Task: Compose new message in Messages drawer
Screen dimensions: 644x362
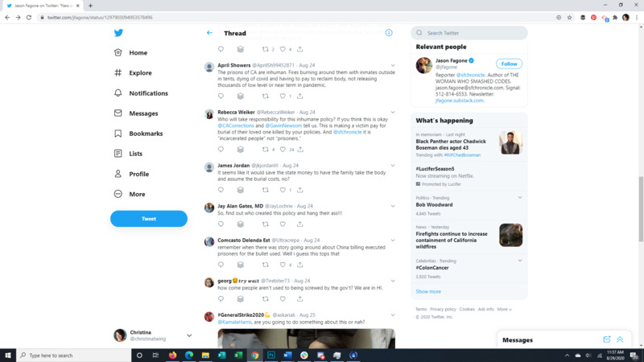Action: 608,340
